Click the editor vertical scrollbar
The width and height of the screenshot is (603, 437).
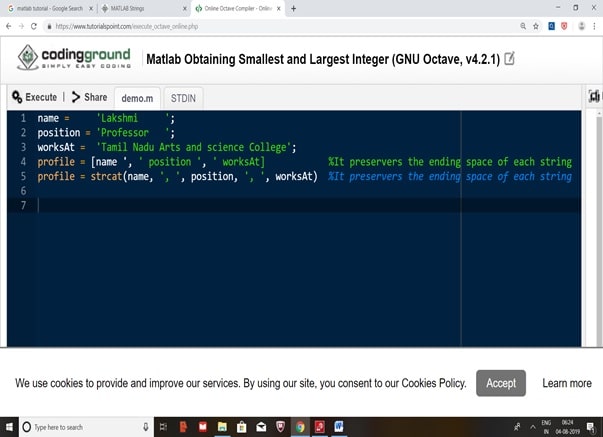coord(599,229)
